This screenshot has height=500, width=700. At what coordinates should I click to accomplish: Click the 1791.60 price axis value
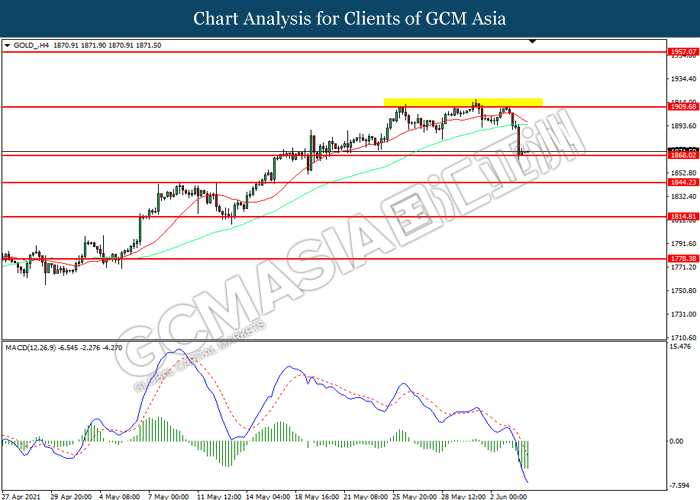[x=683, y=244]
